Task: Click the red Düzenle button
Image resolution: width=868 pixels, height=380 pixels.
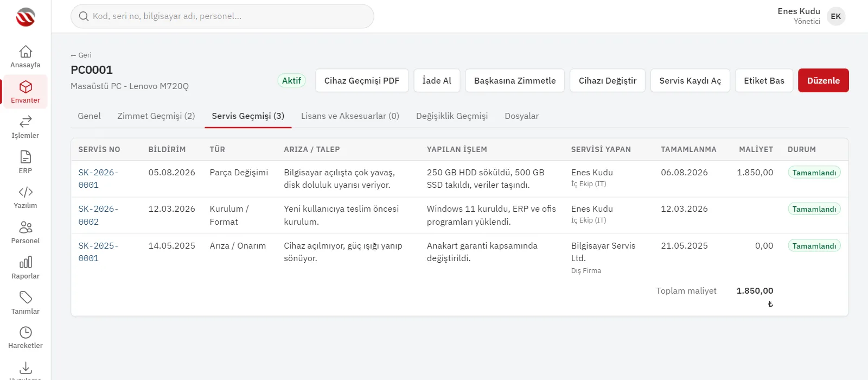Action: coord(824,80)
